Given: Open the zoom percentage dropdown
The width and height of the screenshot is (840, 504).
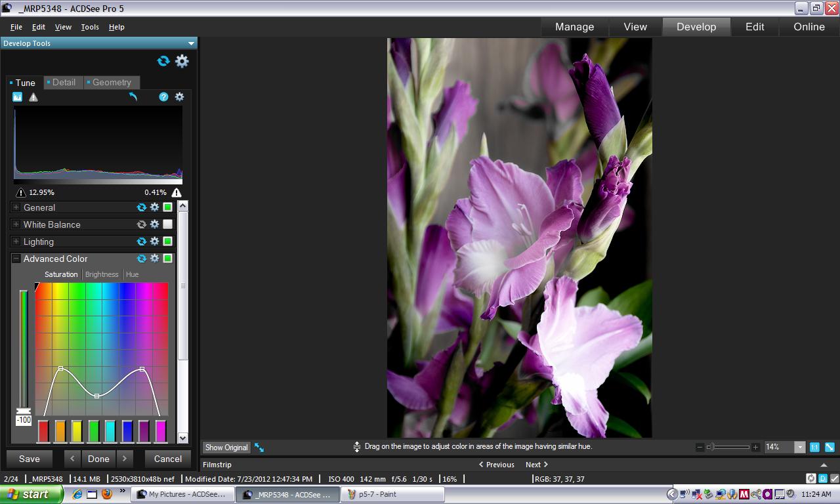Looking at the screenshot, I should coord(799,447).
